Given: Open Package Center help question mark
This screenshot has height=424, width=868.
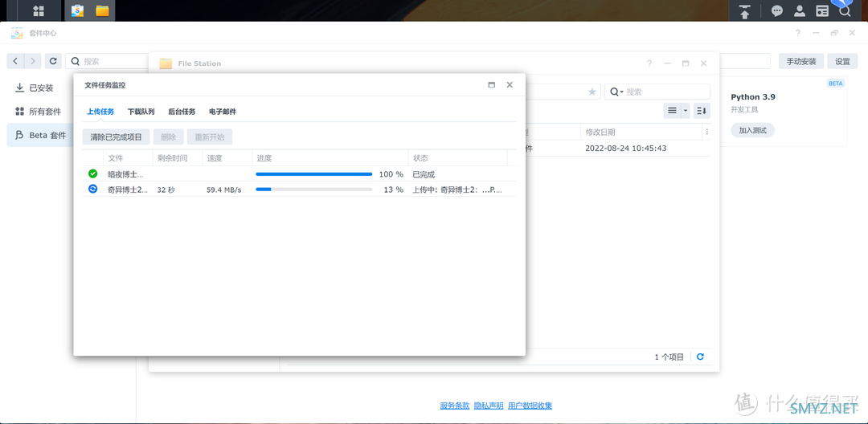Looking at the screenshot, I should pyautogui.click(x=798, y=33).
